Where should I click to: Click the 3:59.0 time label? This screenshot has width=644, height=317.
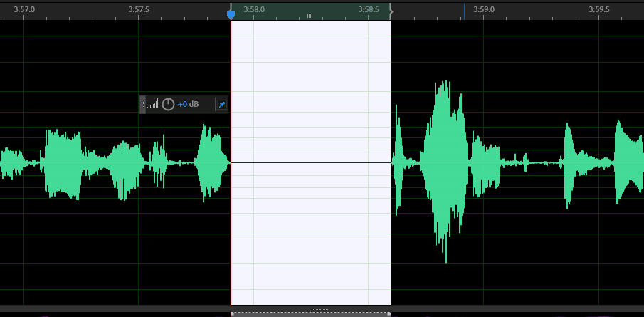pyautogui.click(x=484, y=9)
